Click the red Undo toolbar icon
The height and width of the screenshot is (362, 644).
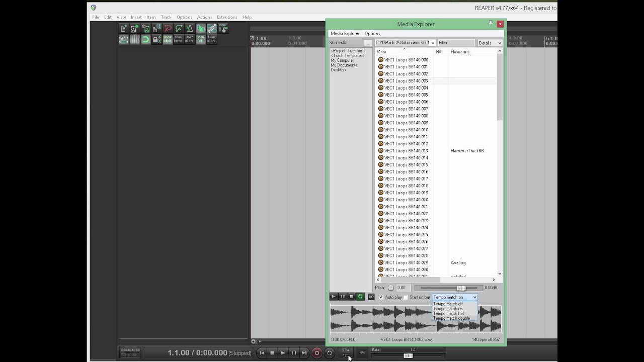point(168,29)
